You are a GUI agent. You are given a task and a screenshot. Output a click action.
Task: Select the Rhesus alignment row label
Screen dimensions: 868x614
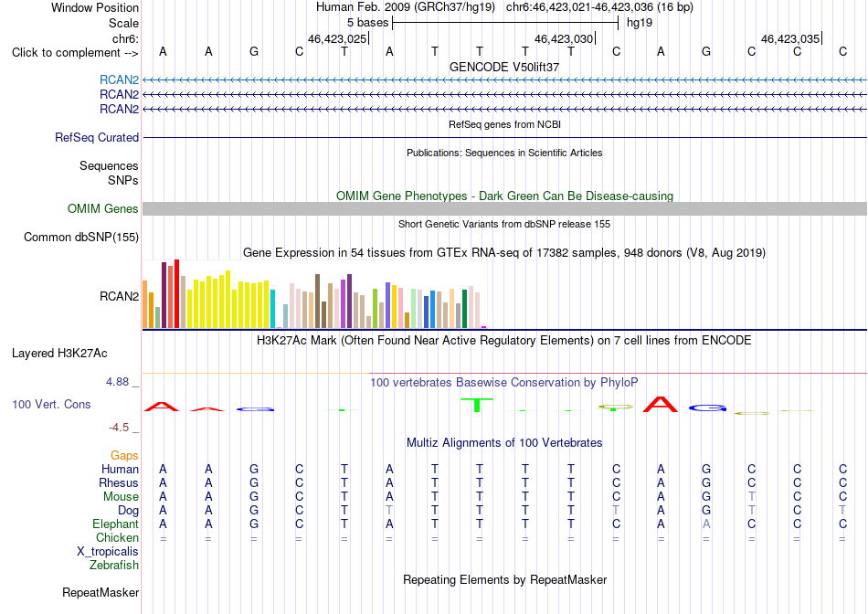tap(119, 482)
